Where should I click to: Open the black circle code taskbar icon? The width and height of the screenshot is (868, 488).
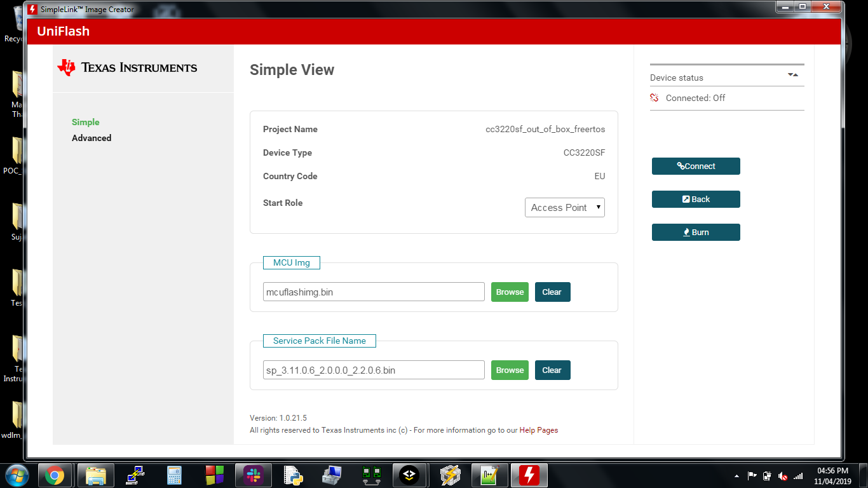410,475
